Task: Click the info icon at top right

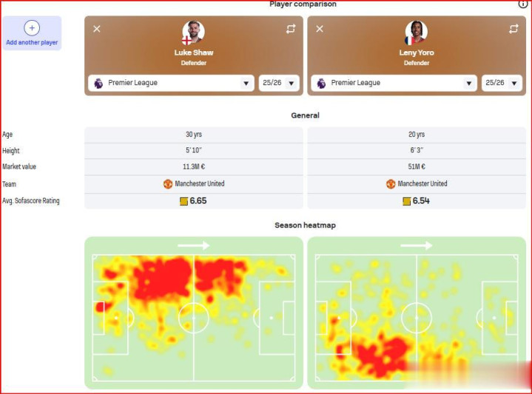Action: 523,4
